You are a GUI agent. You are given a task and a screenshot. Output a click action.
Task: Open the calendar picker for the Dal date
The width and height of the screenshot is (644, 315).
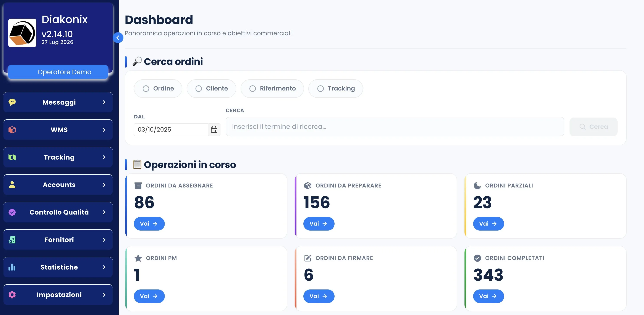(x=214, y=129)
